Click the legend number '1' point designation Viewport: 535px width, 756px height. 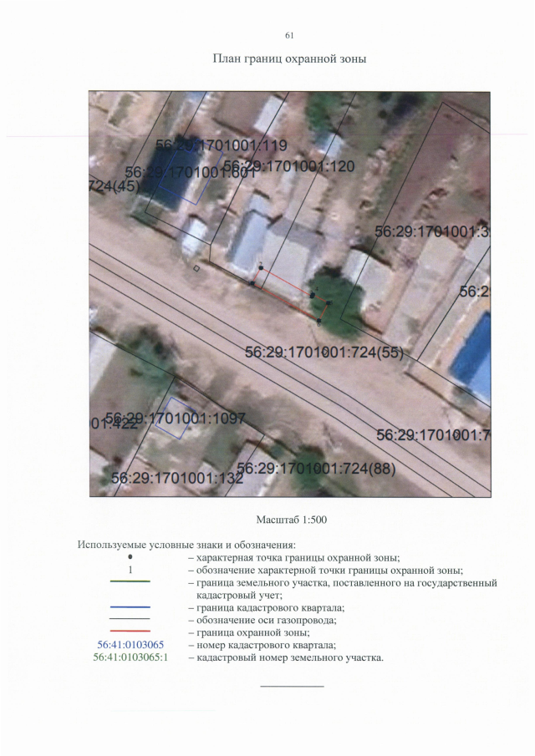130,571
